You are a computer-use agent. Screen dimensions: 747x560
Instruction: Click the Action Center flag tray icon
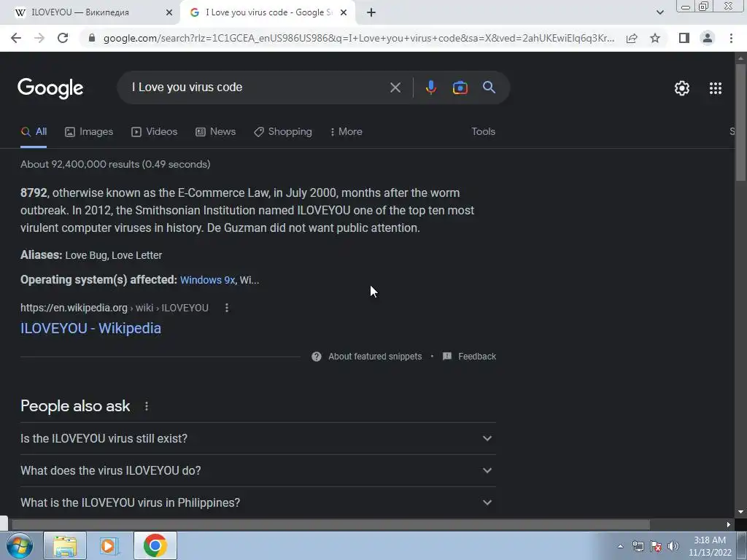point(656,546)
